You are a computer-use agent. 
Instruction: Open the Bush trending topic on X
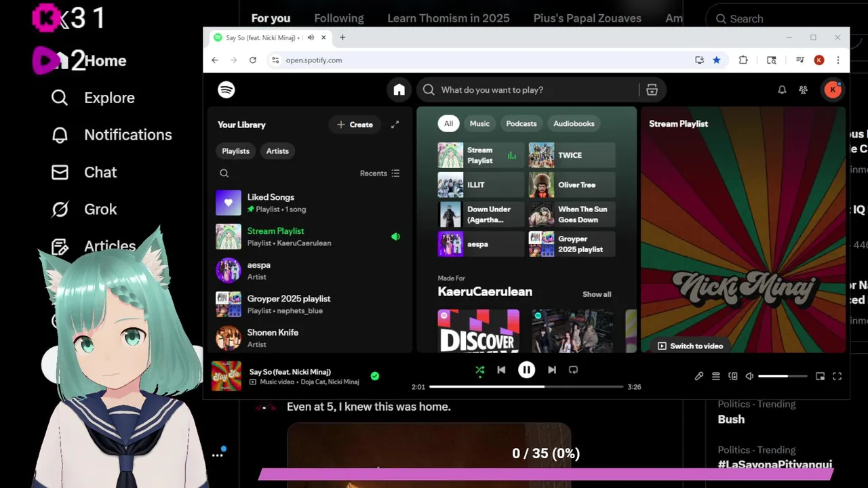[x=731, y=419]
